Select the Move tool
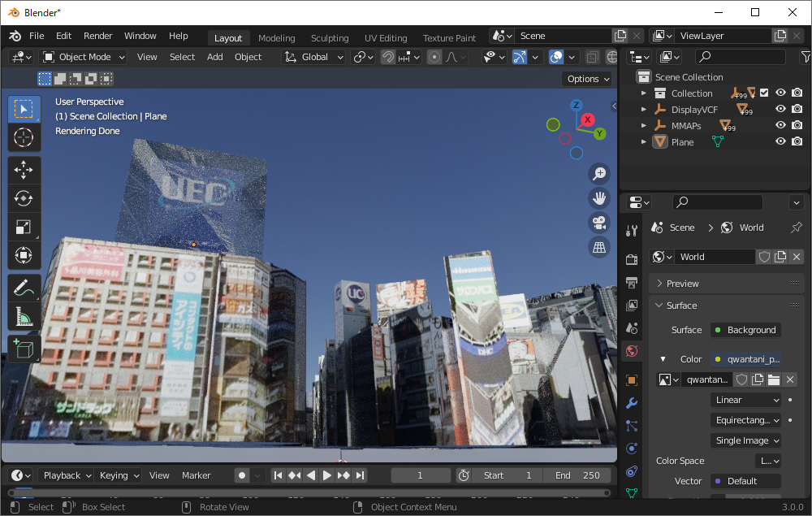Viewport: 812px width, 516px height. 24,170
